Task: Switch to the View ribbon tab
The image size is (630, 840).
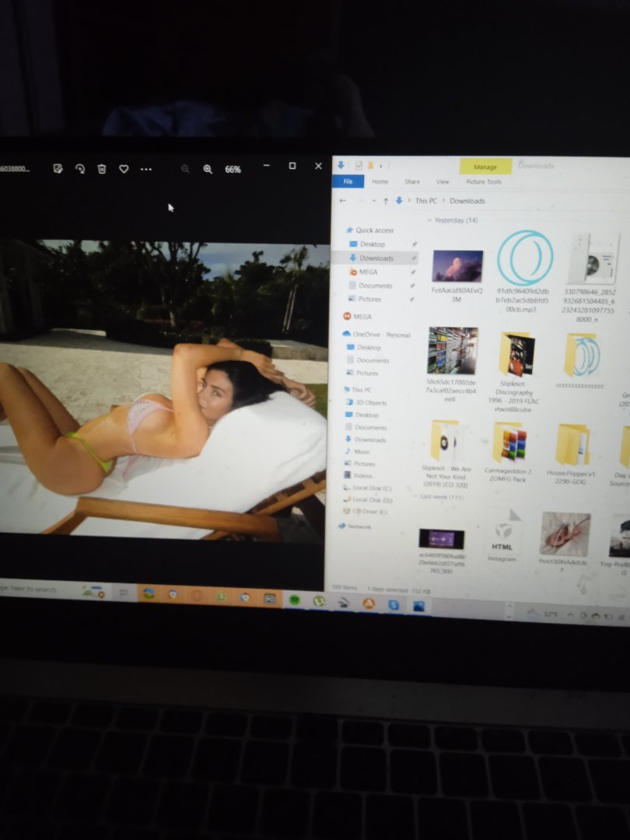Action: (x=443, y=182)
